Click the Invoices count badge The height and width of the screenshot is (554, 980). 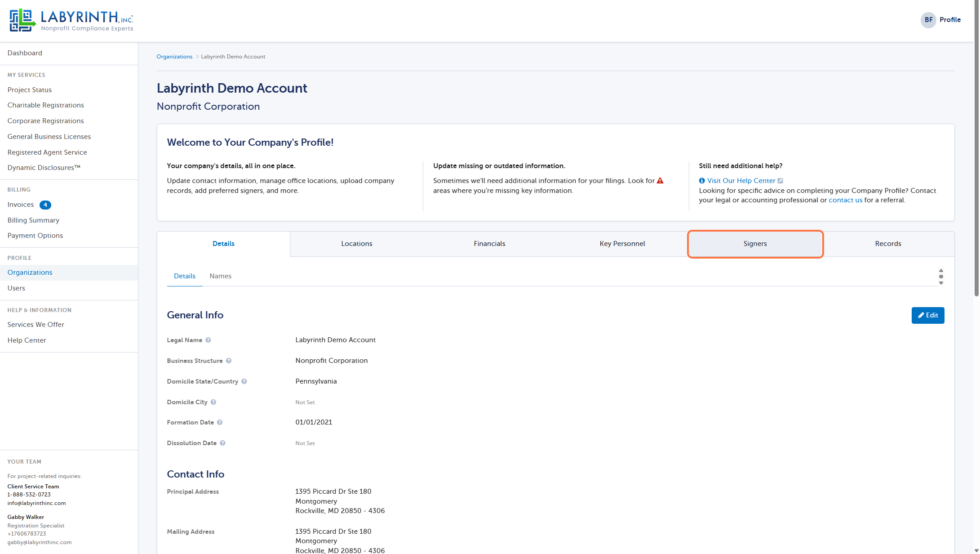pyautogui.click(x=45, y=205)
